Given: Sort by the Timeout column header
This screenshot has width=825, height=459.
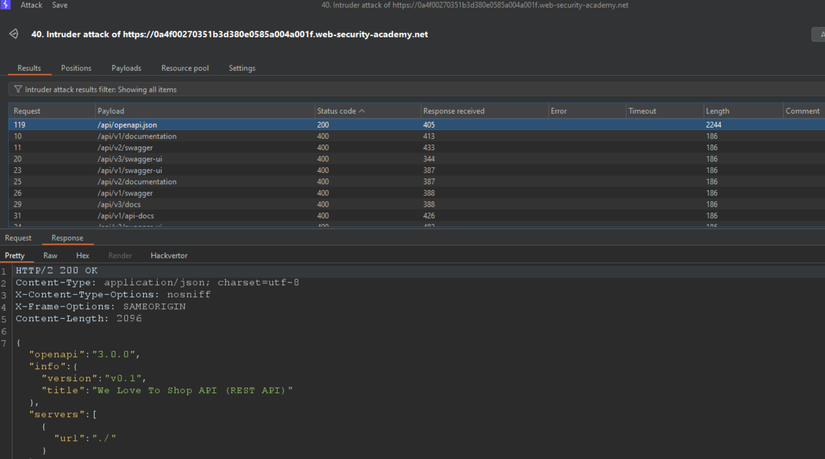Looking at the screenshot, I should point(665,111).
